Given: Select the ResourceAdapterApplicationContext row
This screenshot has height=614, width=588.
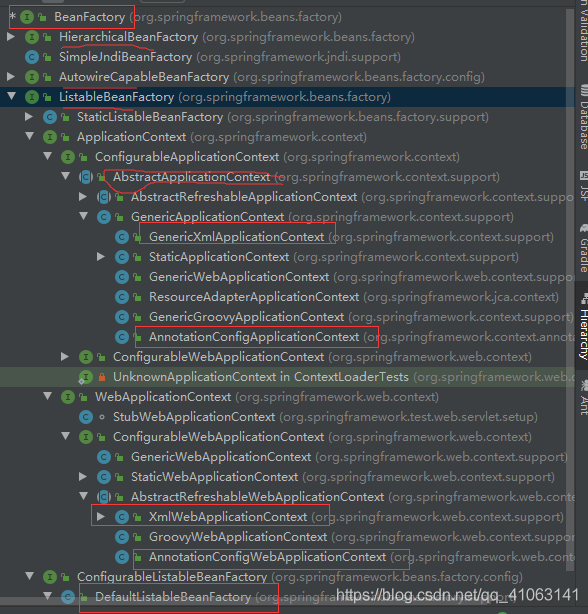Looking at the screenshot, I should 287,296.
